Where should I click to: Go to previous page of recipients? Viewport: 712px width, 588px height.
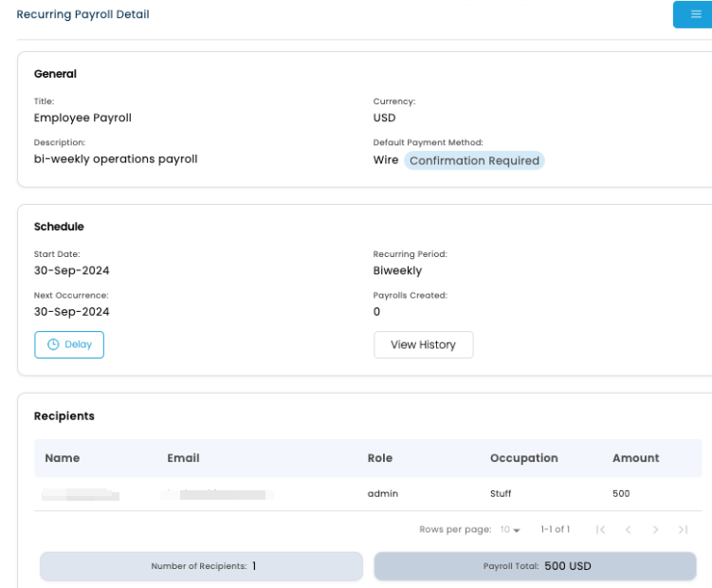click(x=628, y=529)
